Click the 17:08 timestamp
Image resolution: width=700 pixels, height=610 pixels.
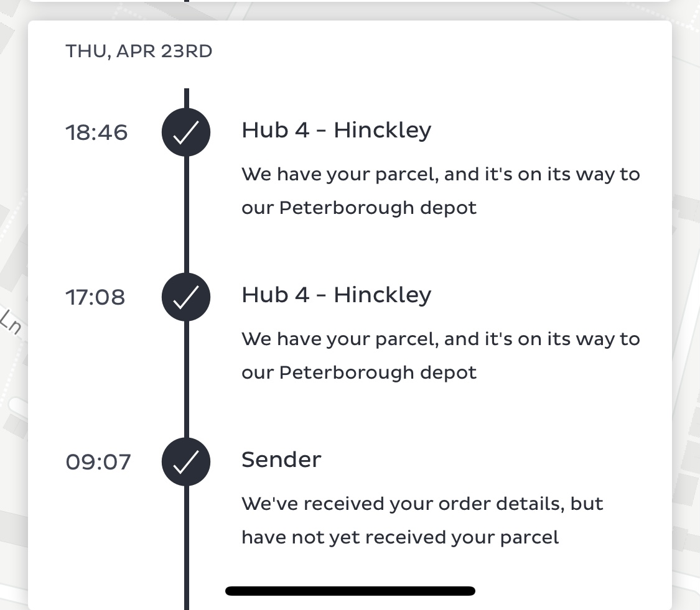coord(96,297)
